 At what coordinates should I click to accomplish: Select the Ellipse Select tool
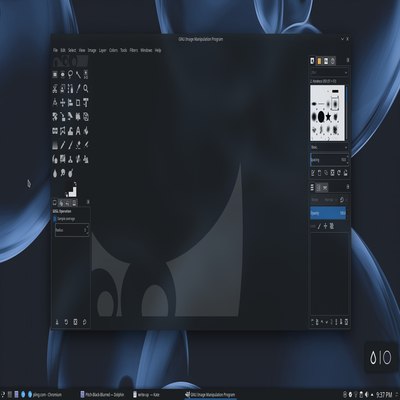[63, 74]
